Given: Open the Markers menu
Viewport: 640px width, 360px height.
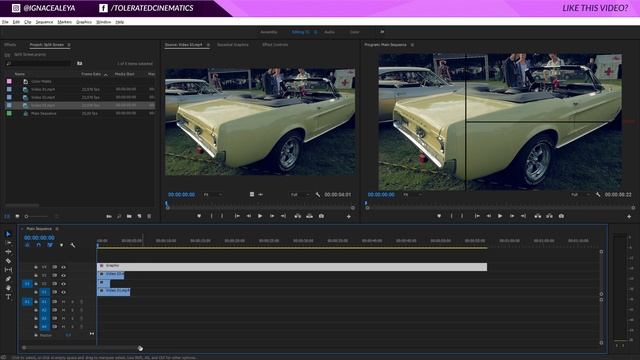Looking at the screenshot, I should coord(64,22).
